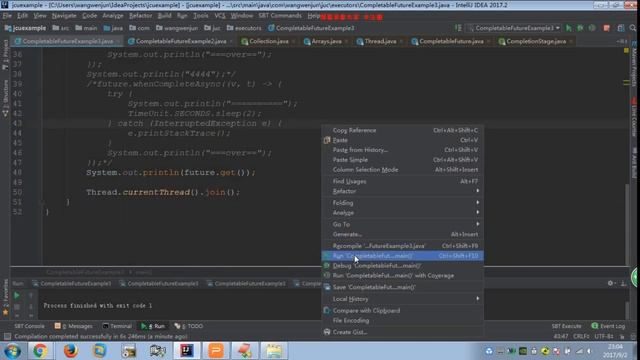Click the down arrow icon in the Run panel

(x=31, y=306)
